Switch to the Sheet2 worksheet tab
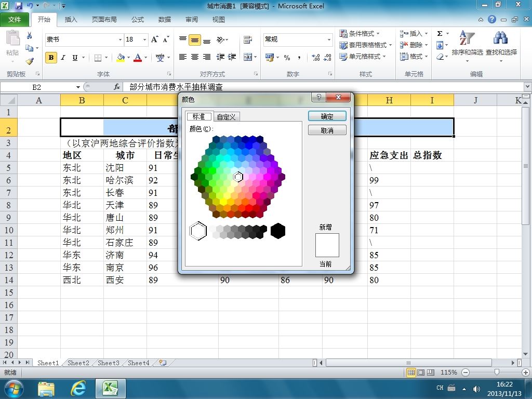This screenshot has height=399, width=532. tap(78, 363)
